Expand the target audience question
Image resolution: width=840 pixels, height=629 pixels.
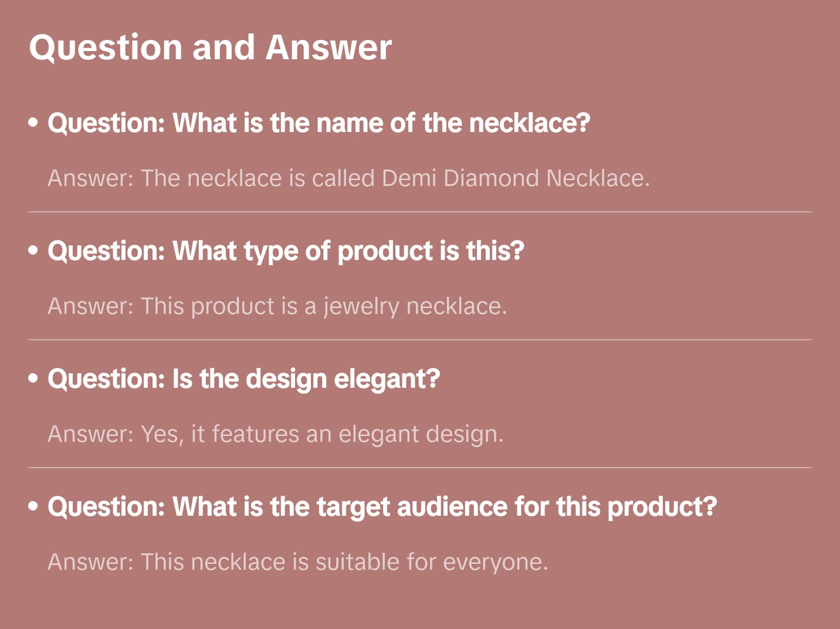[x=382, y=507]
